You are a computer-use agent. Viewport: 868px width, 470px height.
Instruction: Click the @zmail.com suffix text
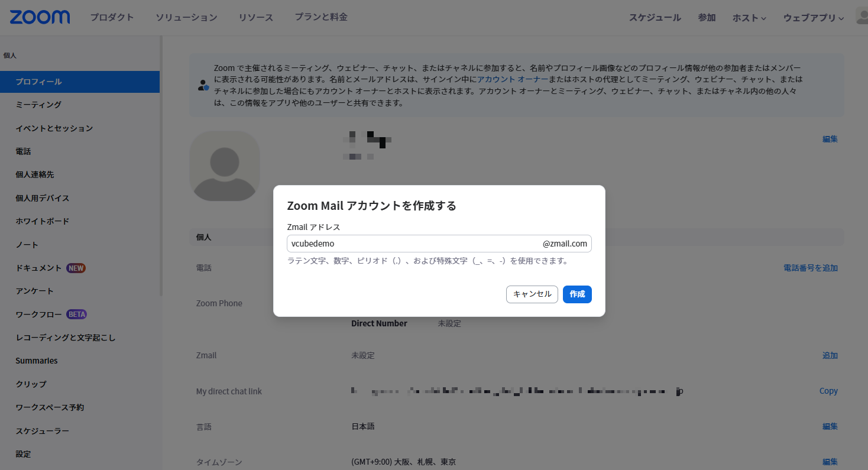(x=565, y=244)
